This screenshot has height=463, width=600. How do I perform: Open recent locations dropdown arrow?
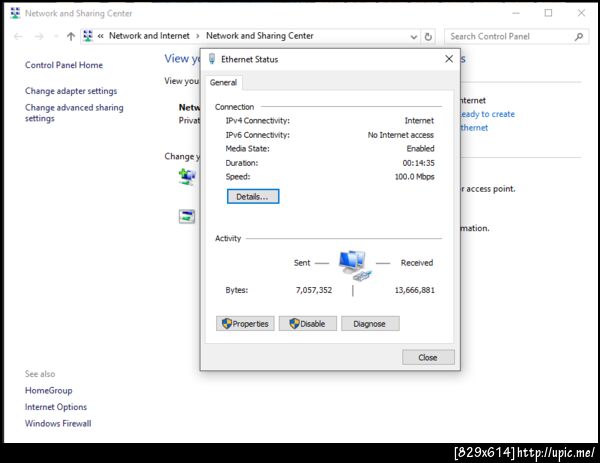pos(56,37)
